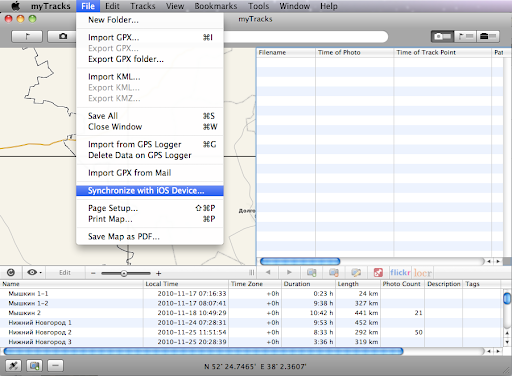Viewport: 512px width, 376px height.
Task: Click the GPS satellite button at bottom
Action: click(13, 366)
